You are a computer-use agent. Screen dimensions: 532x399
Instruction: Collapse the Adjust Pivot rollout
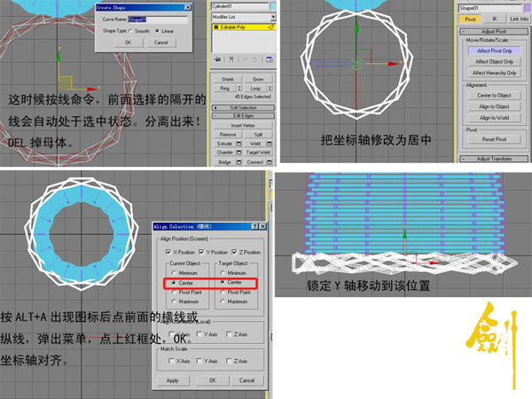click(494, 32)
